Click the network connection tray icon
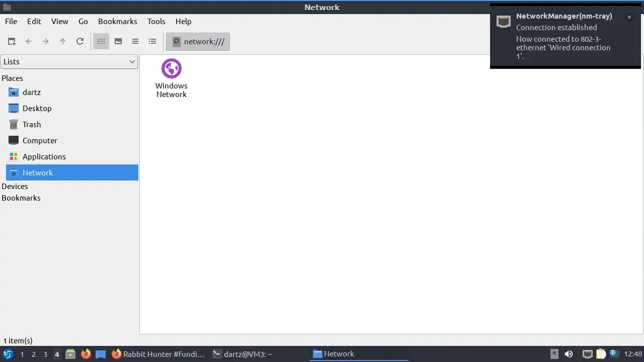Image resolution: width=644 pixels, height=362 pixels. (x=587, y=354)
